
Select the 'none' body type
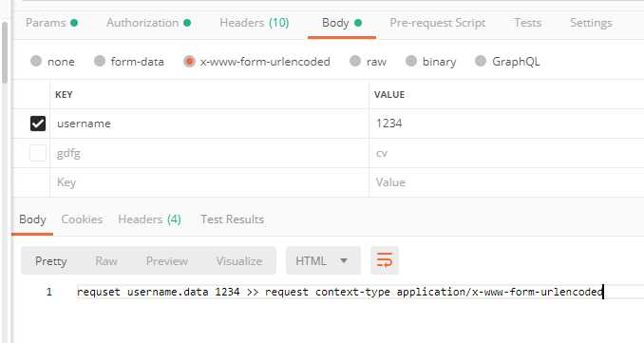point(52,62)
